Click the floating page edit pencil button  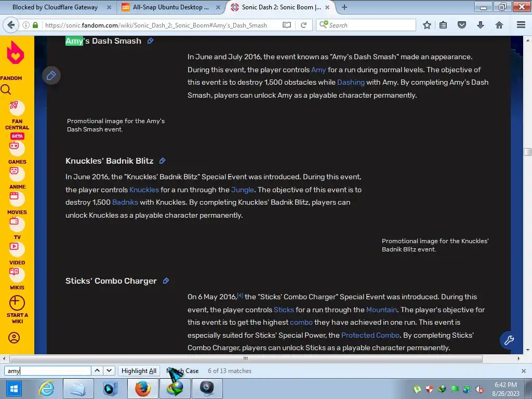[51, 75]
